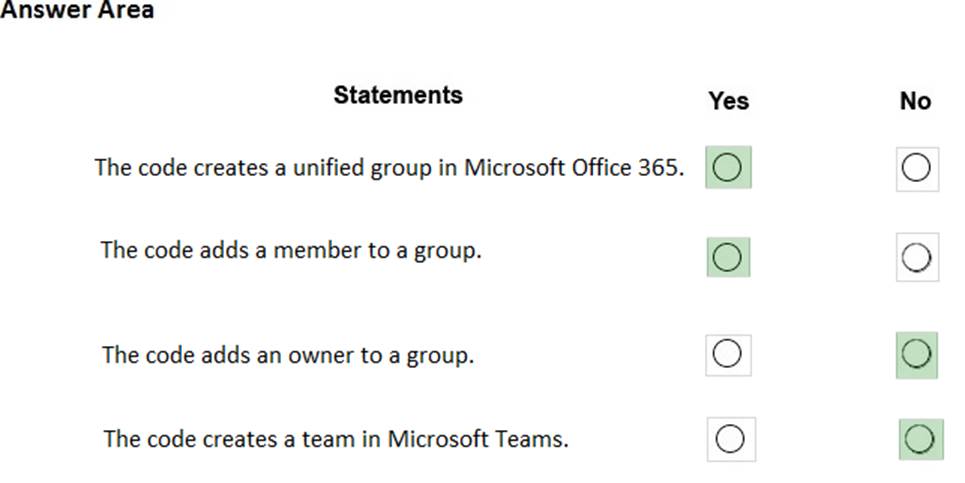Select No for unified group statement
Screen dimensions: 965x483
pyautogui.click(x=916, y=168)
